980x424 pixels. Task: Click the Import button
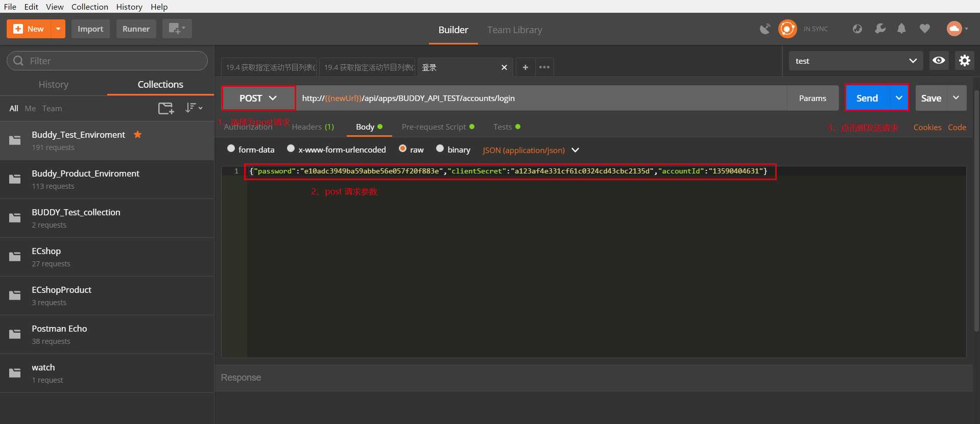coord(90,29)
